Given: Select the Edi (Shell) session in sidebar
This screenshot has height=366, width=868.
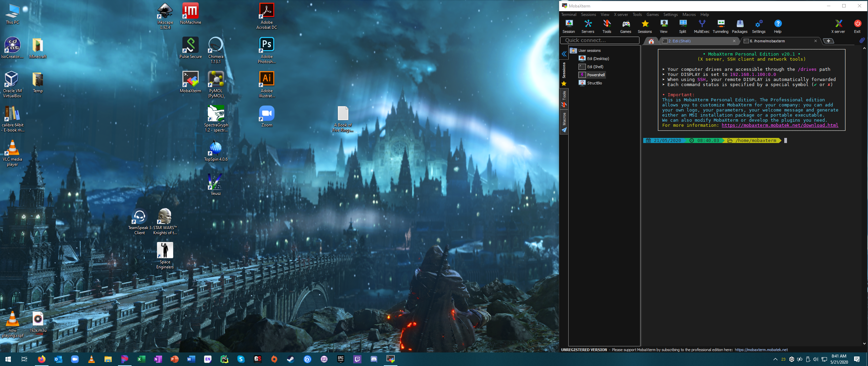Looking at the screenshot, I should [591, 67].
